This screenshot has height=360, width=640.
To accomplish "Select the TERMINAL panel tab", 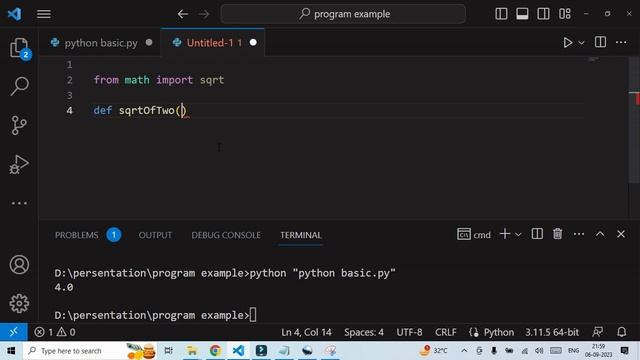I will point(301,235).
